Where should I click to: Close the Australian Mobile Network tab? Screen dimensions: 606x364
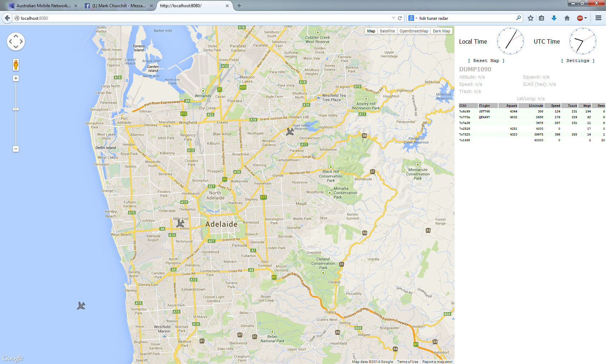75,6
